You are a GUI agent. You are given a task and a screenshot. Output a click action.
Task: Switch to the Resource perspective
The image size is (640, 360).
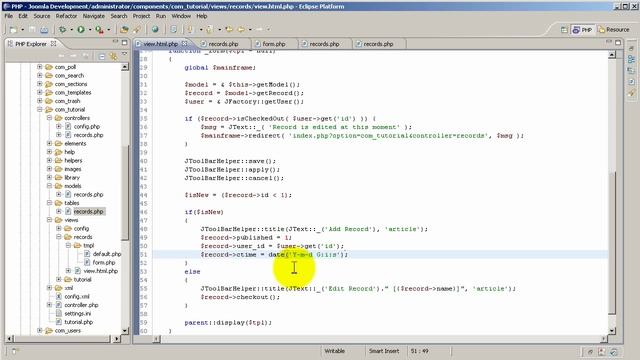coord(613,30)
